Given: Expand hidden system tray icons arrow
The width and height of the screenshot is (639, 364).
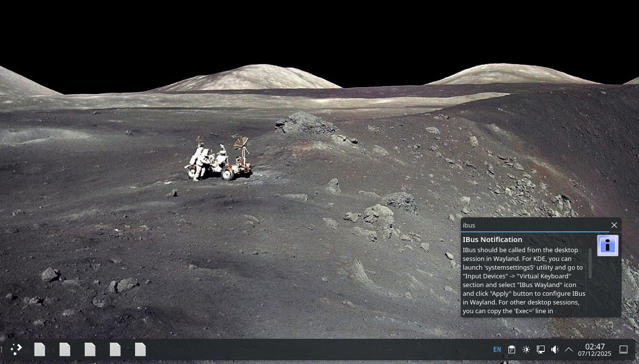Looking at the screenshot, I should pos(569,349).
